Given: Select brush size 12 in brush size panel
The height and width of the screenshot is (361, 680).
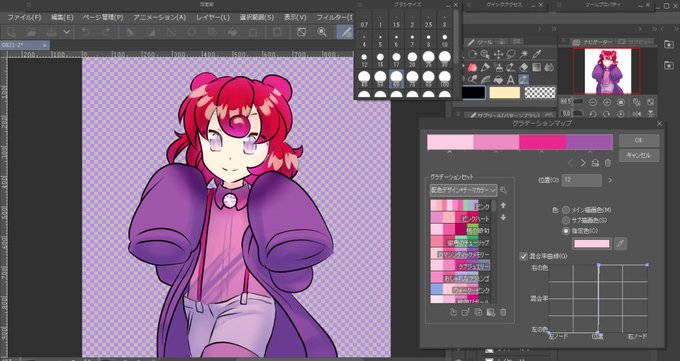Looking at the screenshot, I should pyautogui.click(x=364, y=59).
